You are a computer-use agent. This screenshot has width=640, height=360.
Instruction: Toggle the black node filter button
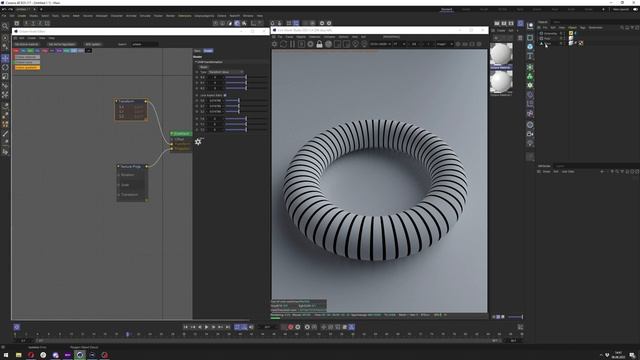click(x=88, y=51)
